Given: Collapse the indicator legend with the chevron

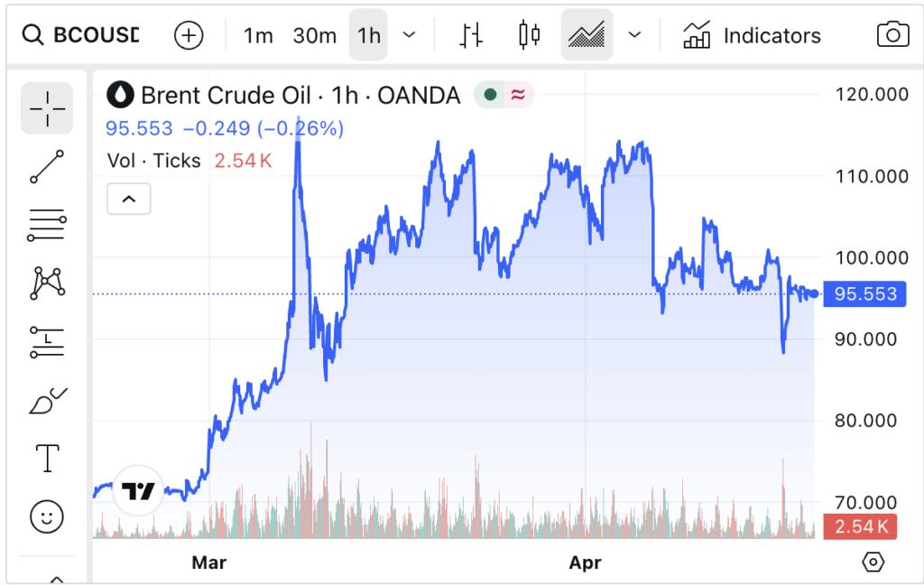Looking at the screenshot, I should tap(128, 199).
